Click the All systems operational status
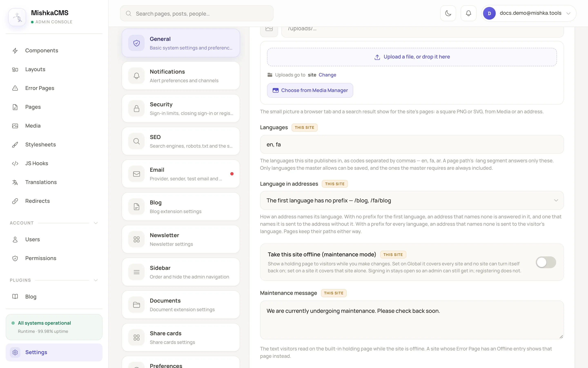The width and height of the screenshot is (588, 368). (x=54, y=327)
